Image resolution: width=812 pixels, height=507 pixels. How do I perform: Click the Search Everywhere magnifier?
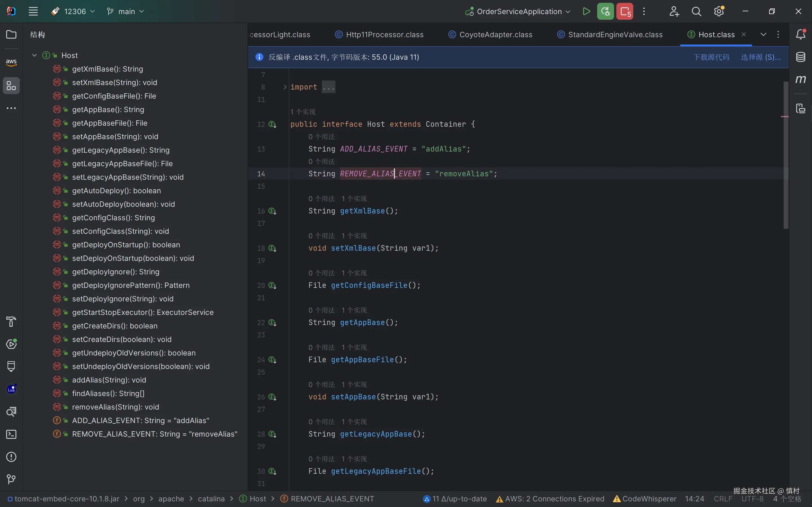pyautogui.click(x=696, y=11)
